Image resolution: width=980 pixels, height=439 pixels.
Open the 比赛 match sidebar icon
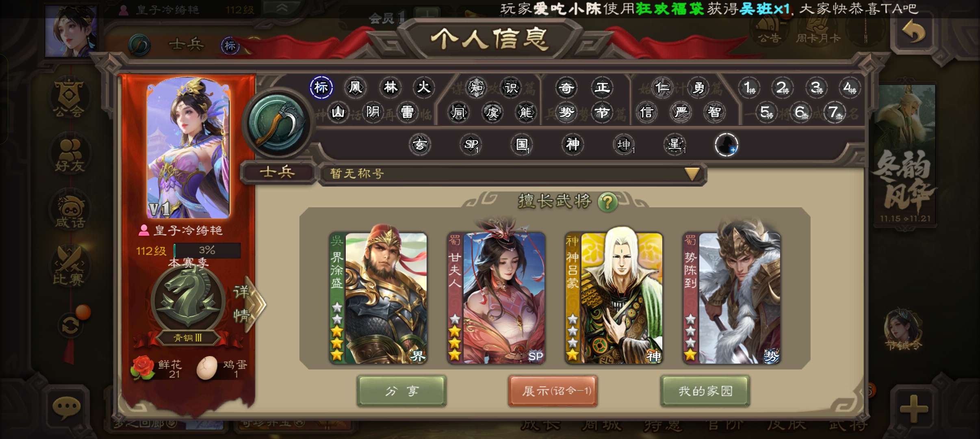point(69,266)
